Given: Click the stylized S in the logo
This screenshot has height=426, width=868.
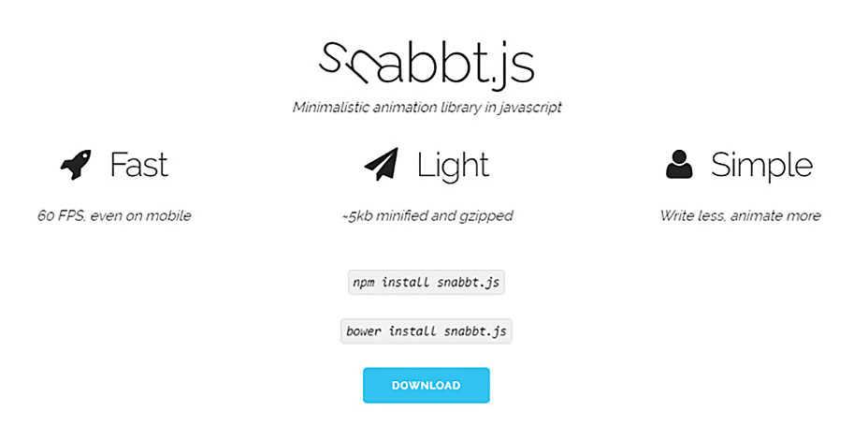Looking at the screenshot, I should [x=334, y=58].
